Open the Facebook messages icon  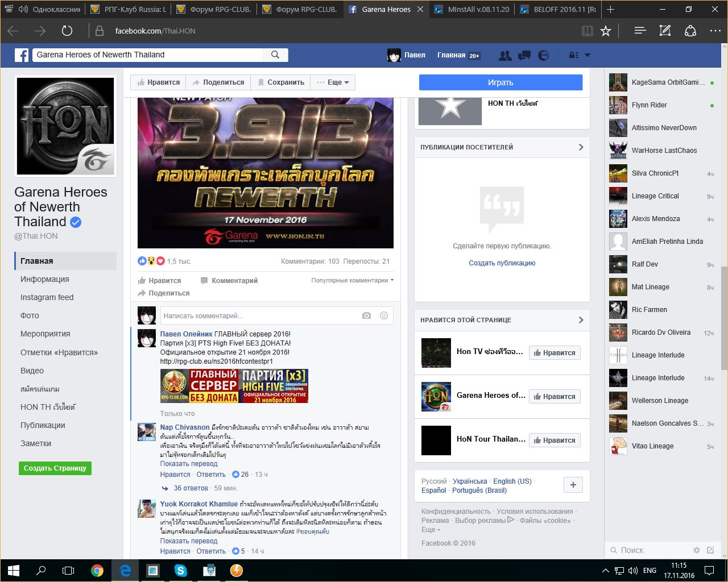524,55
